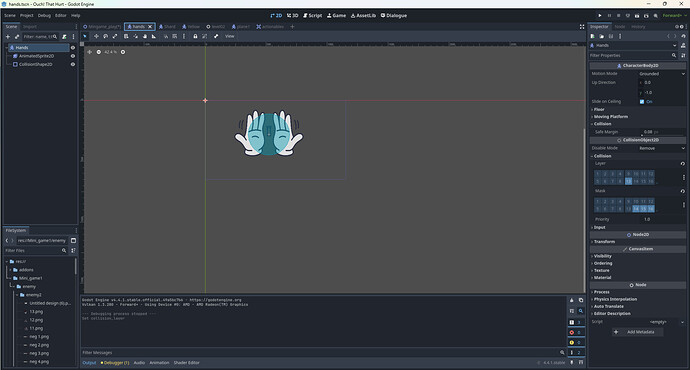Toggle standard messages filter in output

pos(576,322)
